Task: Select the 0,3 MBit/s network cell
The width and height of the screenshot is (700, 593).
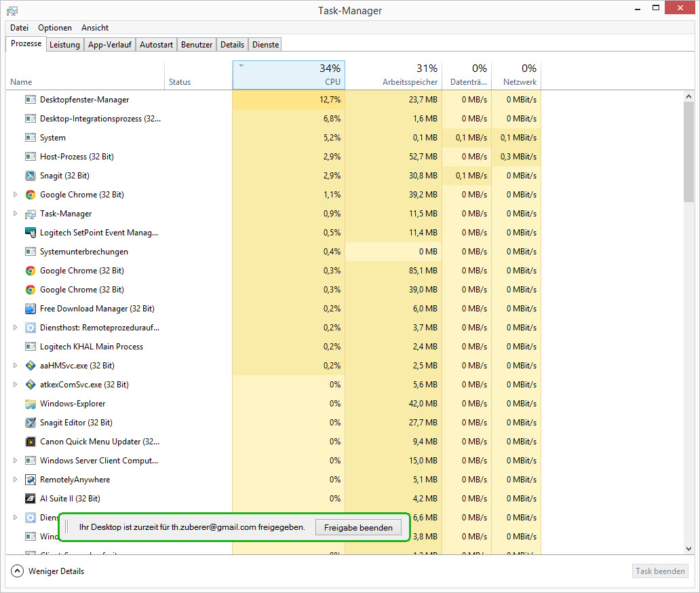Action: click(x=516, y=157)
